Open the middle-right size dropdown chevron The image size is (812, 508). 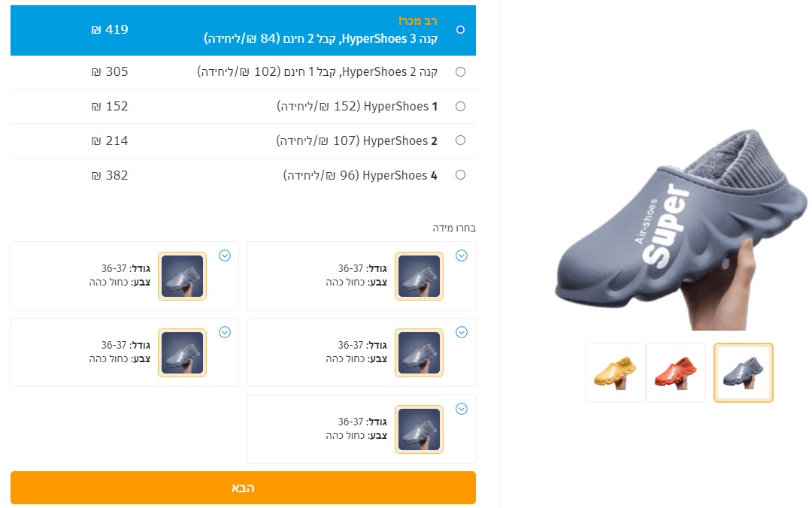[462, 332]
